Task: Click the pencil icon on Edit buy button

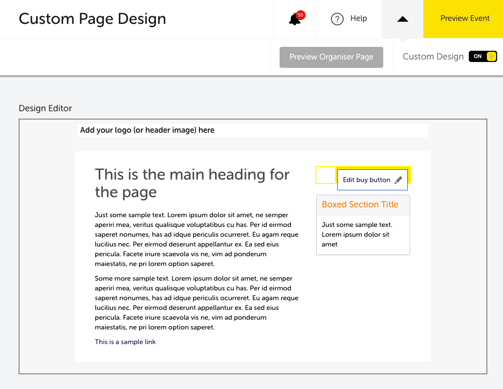Action: tap(398, 180)
